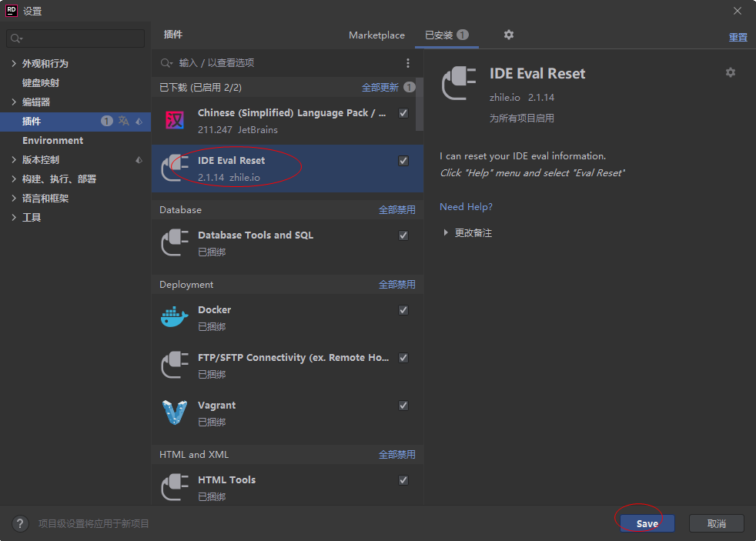Click the large plug icon in details panel
The image size is (756, 541).
tap(459, 83)
